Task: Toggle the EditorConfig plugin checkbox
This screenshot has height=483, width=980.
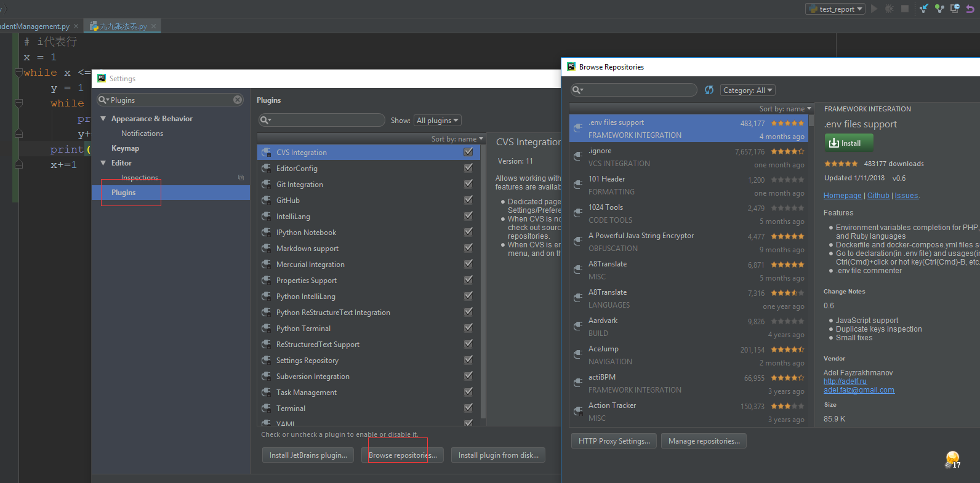Action: point(468,167)
